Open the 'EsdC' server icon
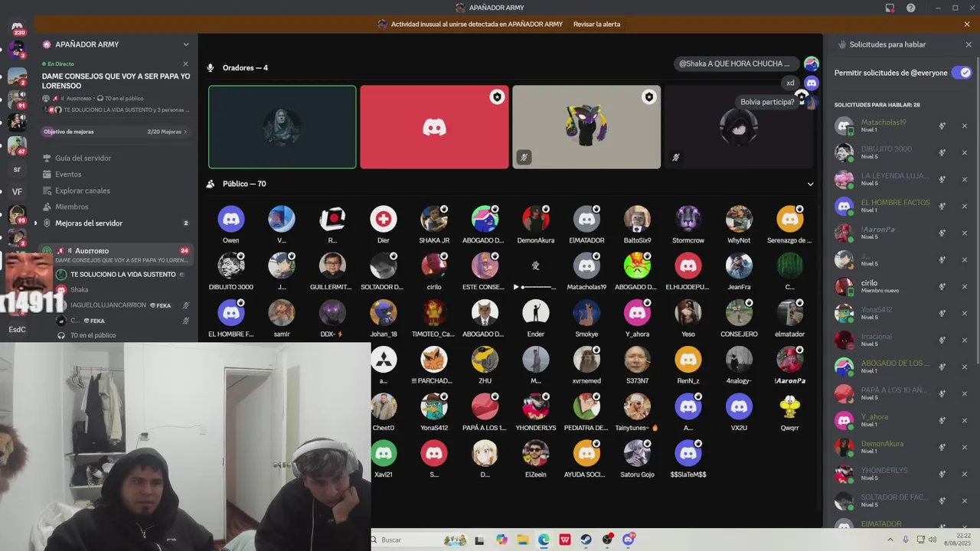The image size is (980, 551). (17, 329)
